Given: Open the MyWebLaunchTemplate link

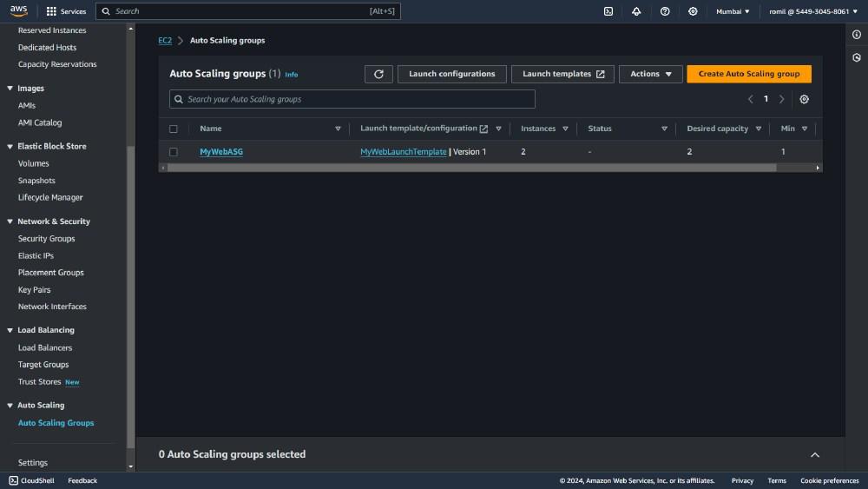Looking at the screenshot, I should point(404,152).
